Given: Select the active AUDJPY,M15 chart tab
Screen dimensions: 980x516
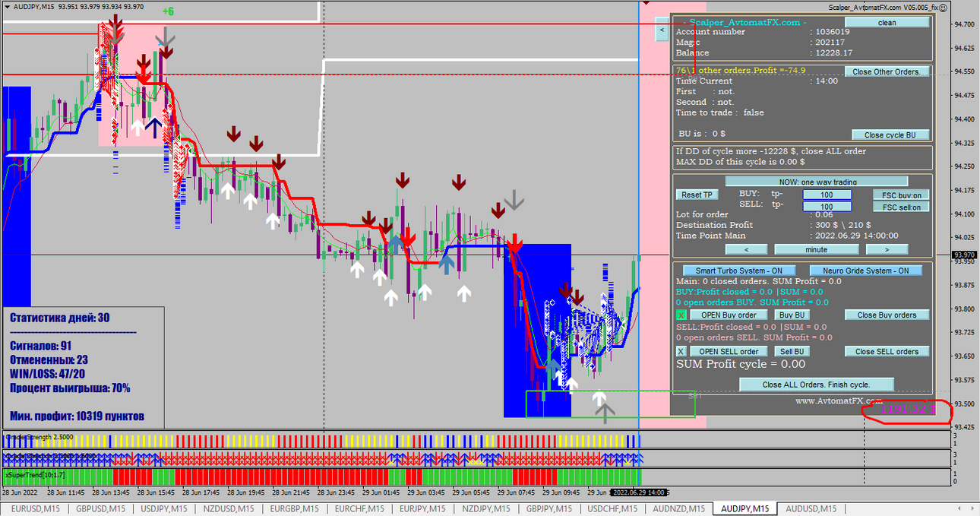Looking at the screenshot, I should click(744, 508).
